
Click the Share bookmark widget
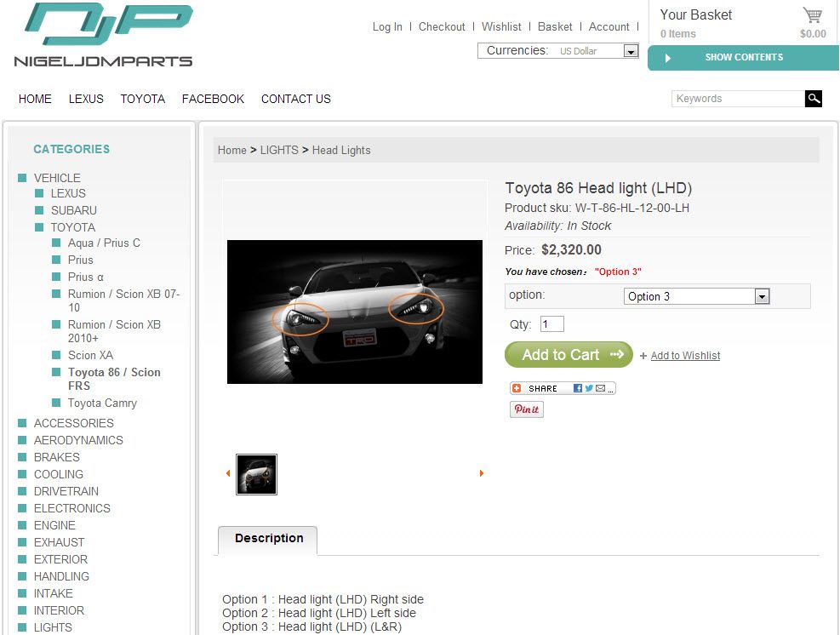click(562, 388)
